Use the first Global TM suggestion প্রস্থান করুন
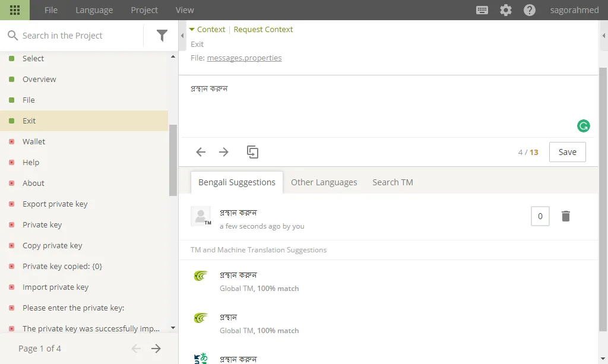The image size is (608, 364). pos(238,276)
